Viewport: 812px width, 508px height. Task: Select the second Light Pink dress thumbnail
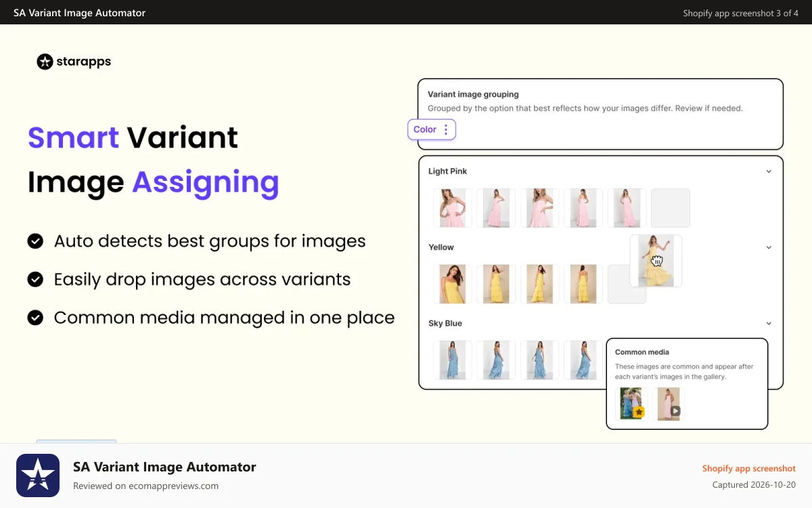click(496, 208)
